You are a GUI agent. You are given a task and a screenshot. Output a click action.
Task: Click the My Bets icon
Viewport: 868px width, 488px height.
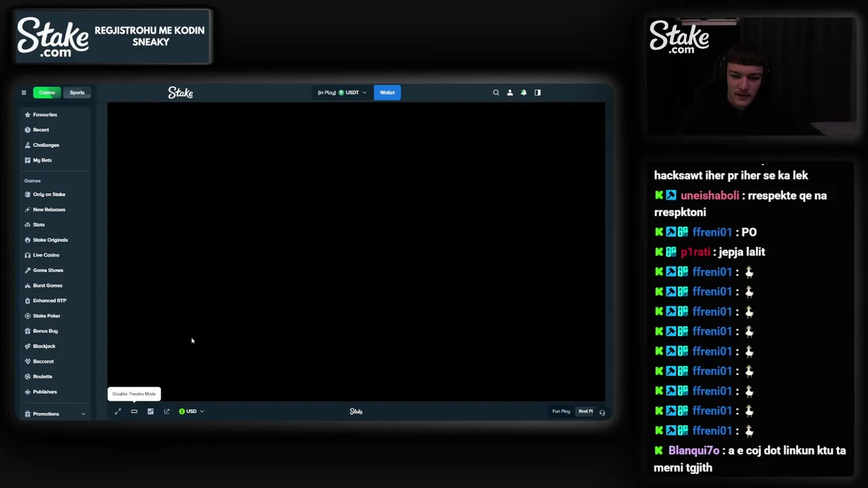pyautogui.click(x=28, y=160)
